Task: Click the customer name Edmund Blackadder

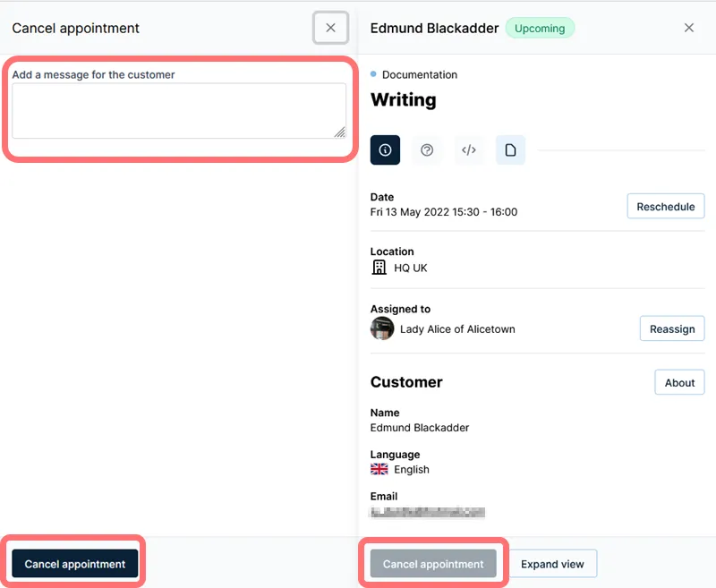Action: (420, 428)
